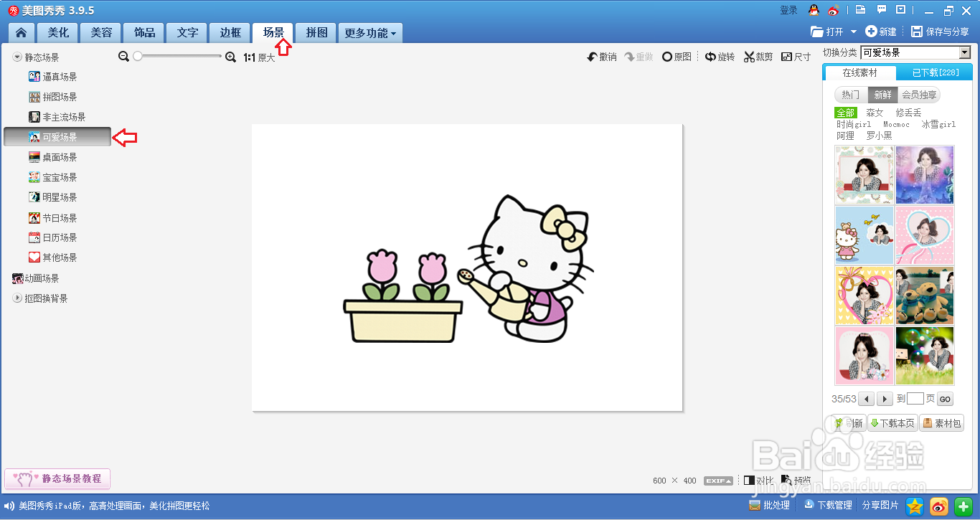
Task: Click the GO page button
Action: tap(945, 400)
